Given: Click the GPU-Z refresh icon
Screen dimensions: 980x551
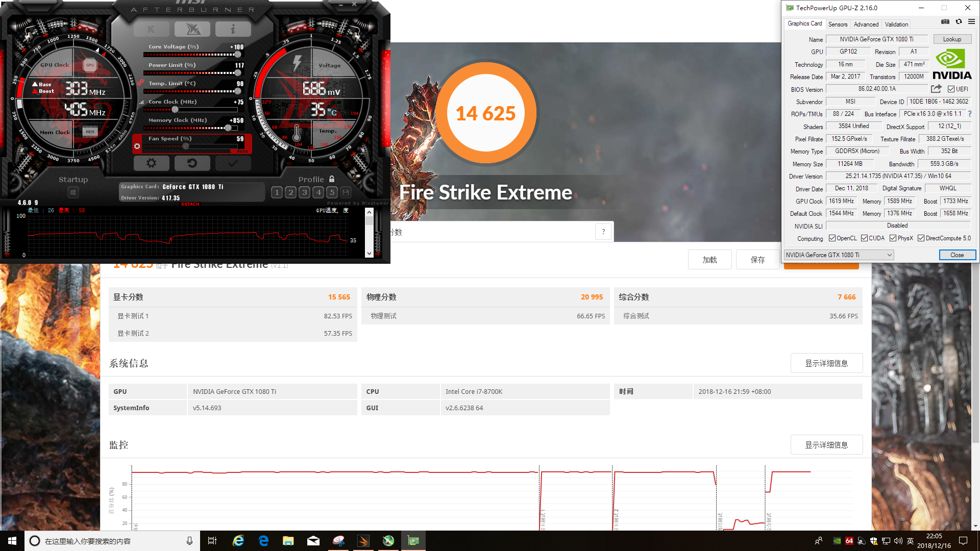Looking at the screenshot, I should pyautogui.click(x=959, y=22).
